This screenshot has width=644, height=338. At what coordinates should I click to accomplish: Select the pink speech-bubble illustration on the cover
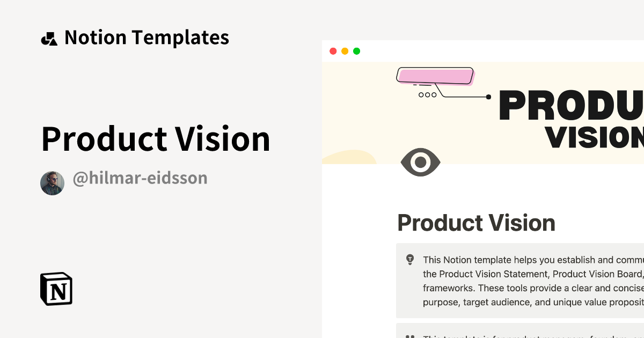(x=435, y=76)
